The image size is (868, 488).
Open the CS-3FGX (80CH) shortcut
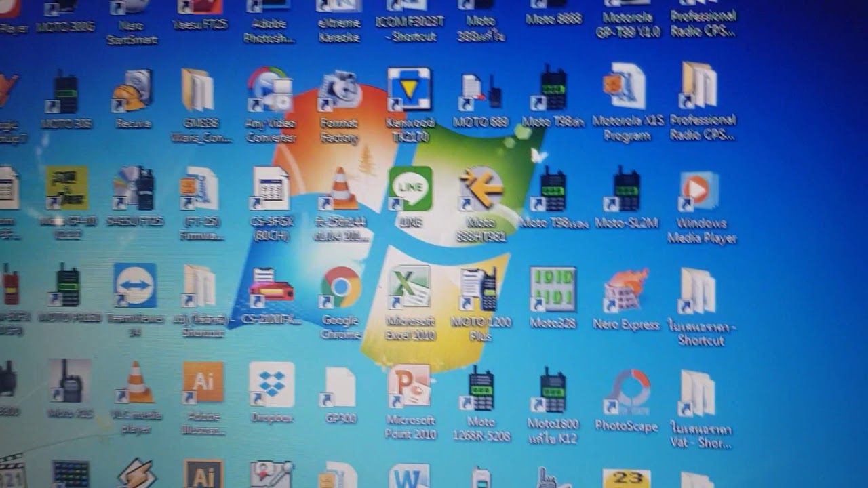pos(271,188)
